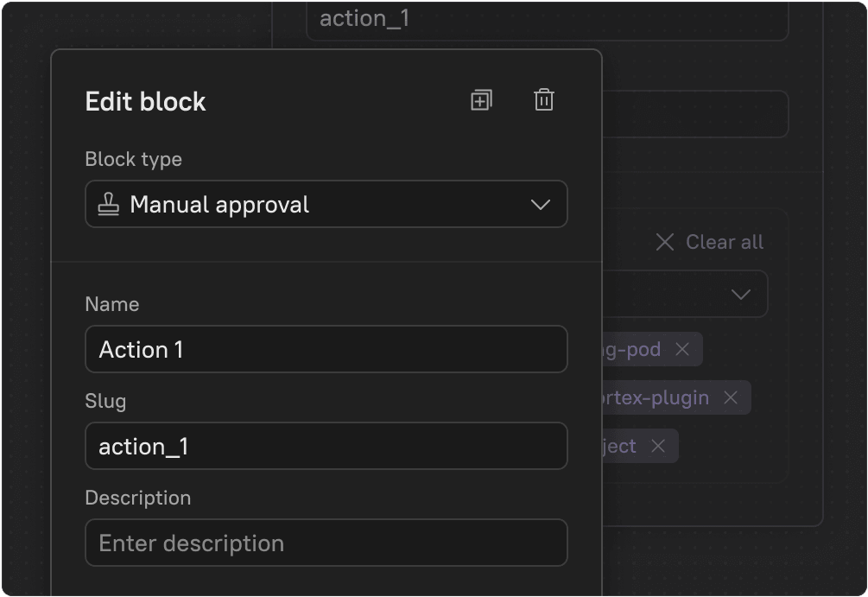The height and width of the screenshot is (597, 868).
Task: Expand the tags dropdown behind the dialog
Action: click(740, 294)
